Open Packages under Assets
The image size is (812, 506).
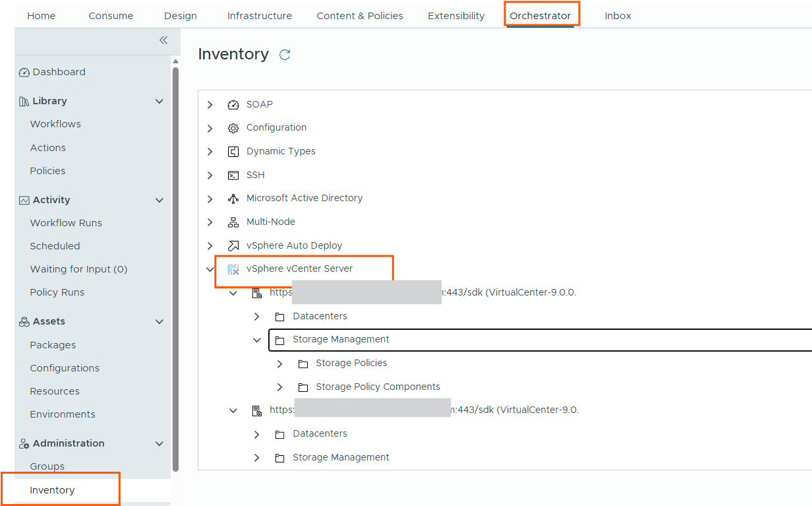(x=53, y=345)
